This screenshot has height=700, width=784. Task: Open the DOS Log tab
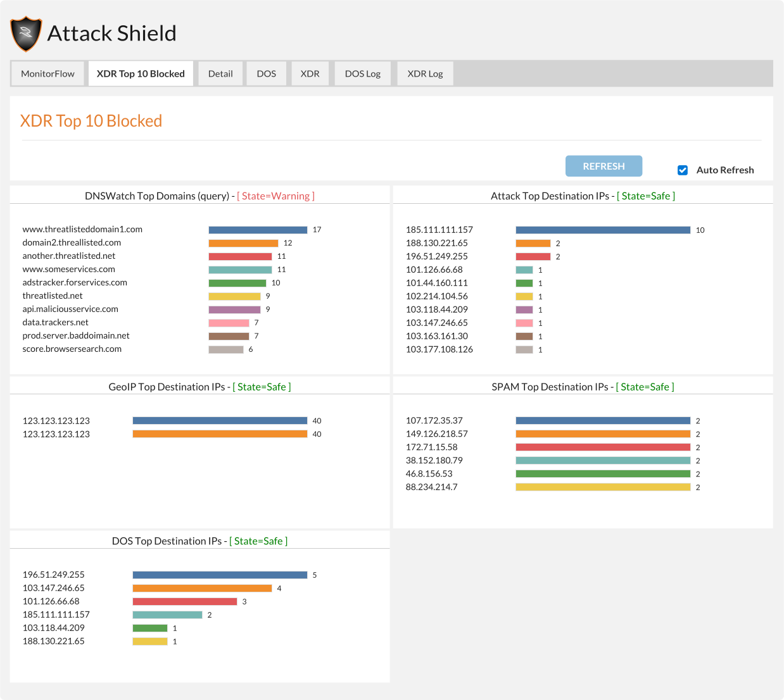coord(362,74)
